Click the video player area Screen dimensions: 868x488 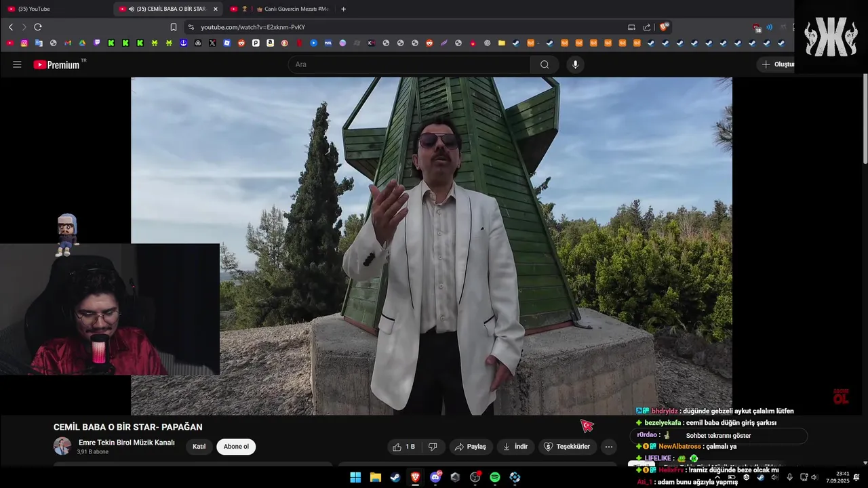coord(431,245)
